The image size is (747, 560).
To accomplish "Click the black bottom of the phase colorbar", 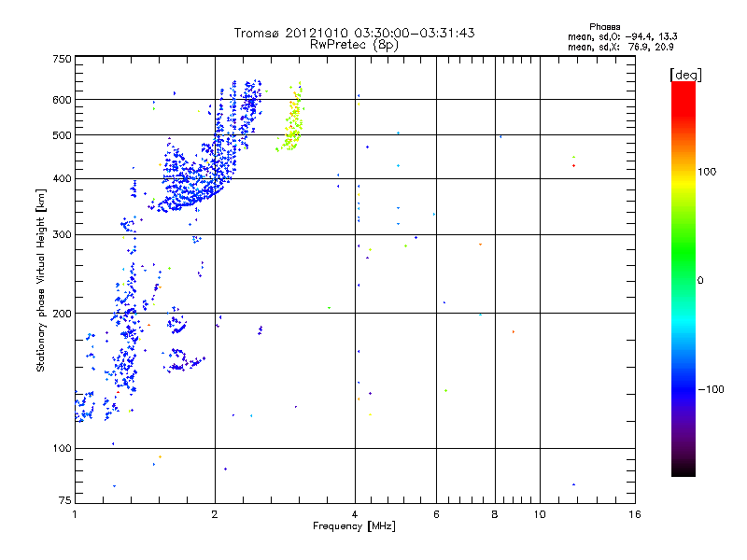I will (684, 469).
